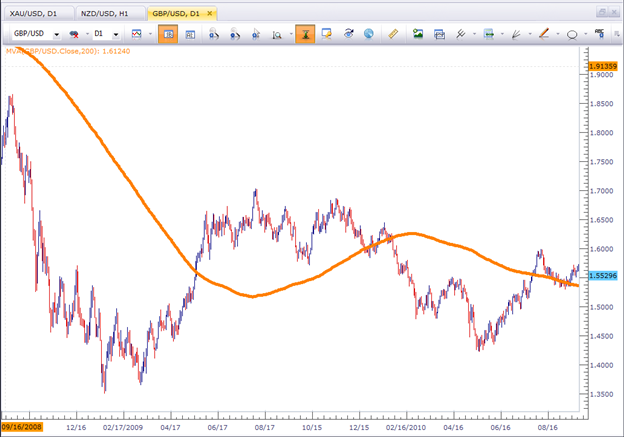Click the MVA 200 indicator label
Screen dimensions: 624x437
[x=68, y=51]
